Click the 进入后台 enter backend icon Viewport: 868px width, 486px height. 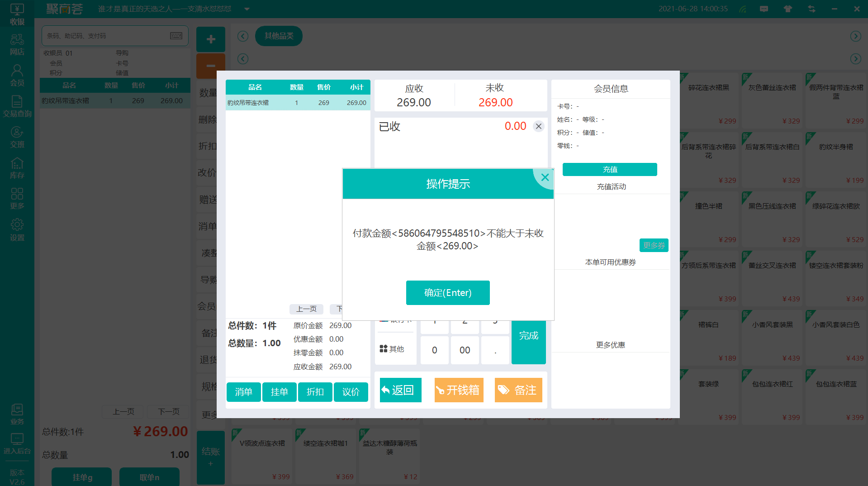[17, 444]
